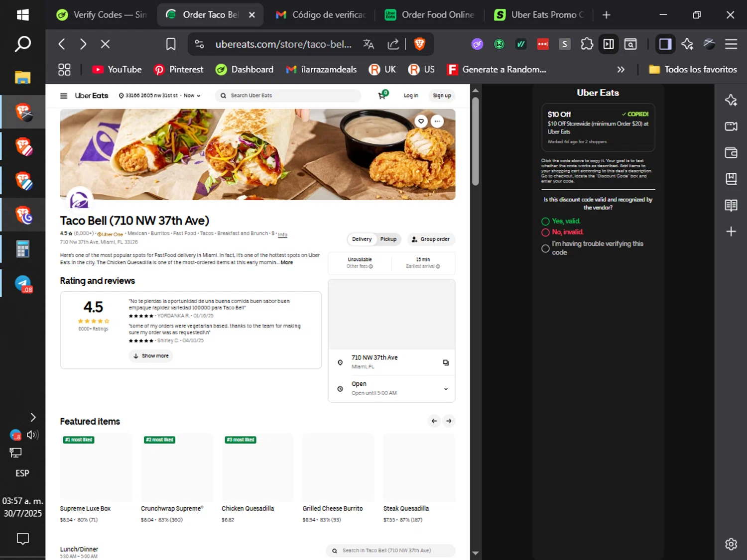Image resolution: width=747 pixels, height=560 pixels.
Task: Click the page vertical scrollbar thumb
Action: coord(476,141)
